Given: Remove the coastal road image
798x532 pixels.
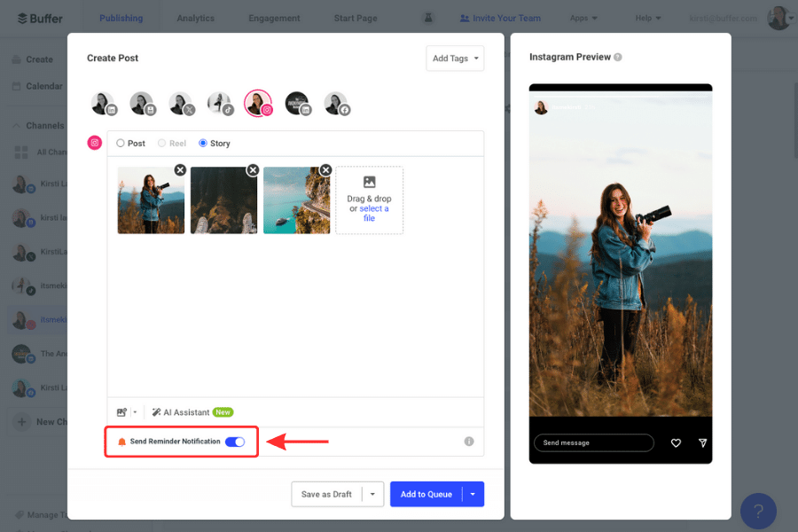Looking at the screenshot, I should 325,170.
